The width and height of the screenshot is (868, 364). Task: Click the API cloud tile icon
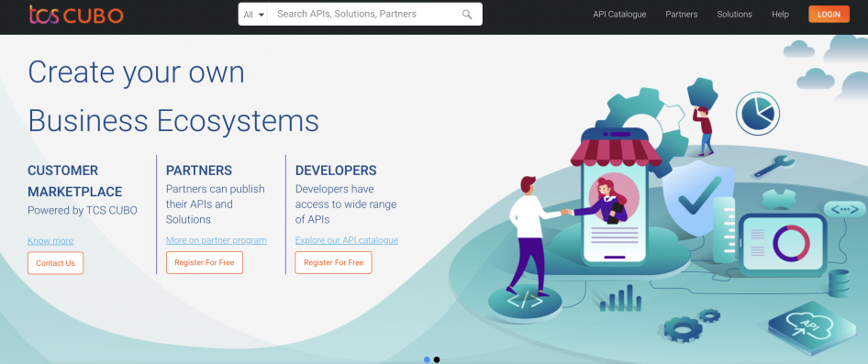click(811, 328)
